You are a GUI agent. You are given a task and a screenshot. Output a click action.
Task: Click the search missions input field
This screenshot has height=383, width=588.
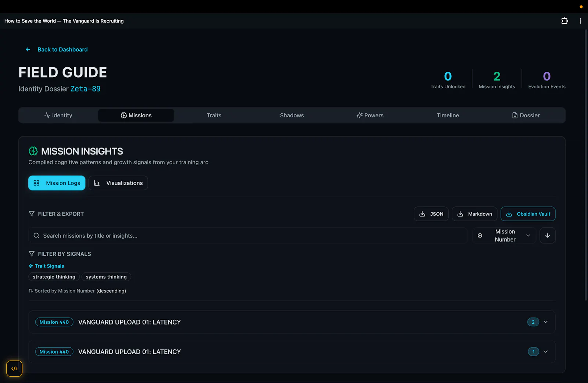point(248,235)
